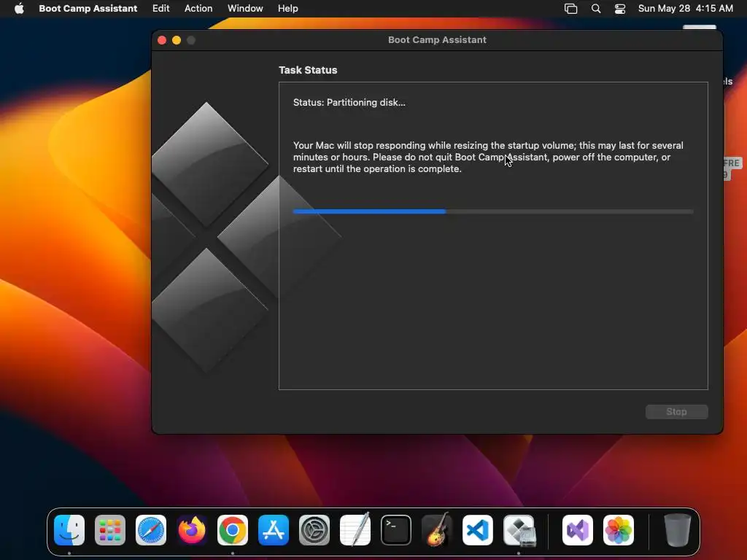This screenshot has width=747, height=560.
Task: Click Boot Camp Assistant dock icon
Action: coord(519,530)
